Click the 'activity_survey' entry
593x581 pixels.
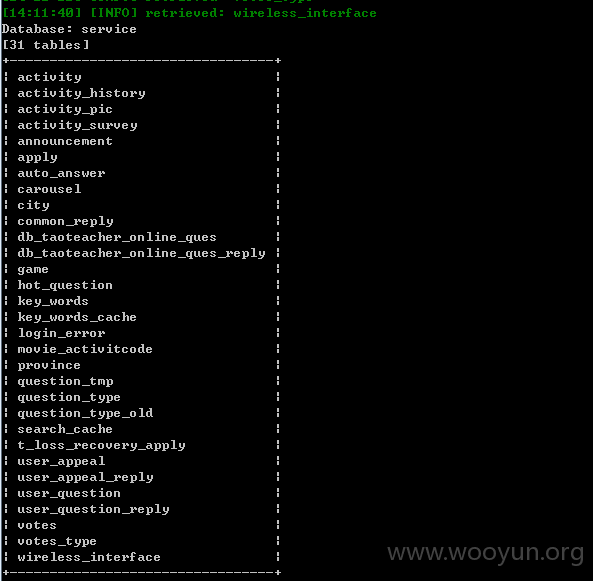(77, 125)
